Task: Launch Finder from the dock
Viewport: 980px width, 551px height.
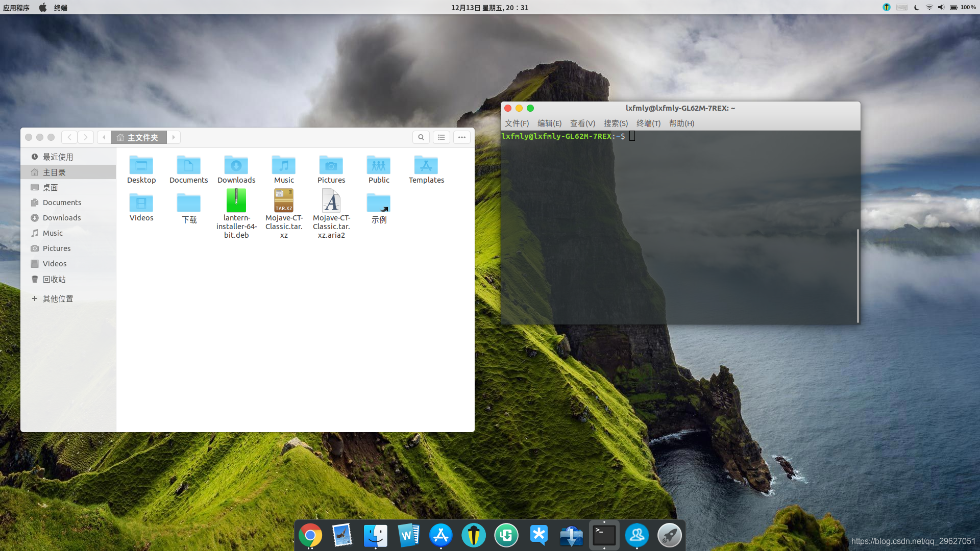Action: (376, 535)
